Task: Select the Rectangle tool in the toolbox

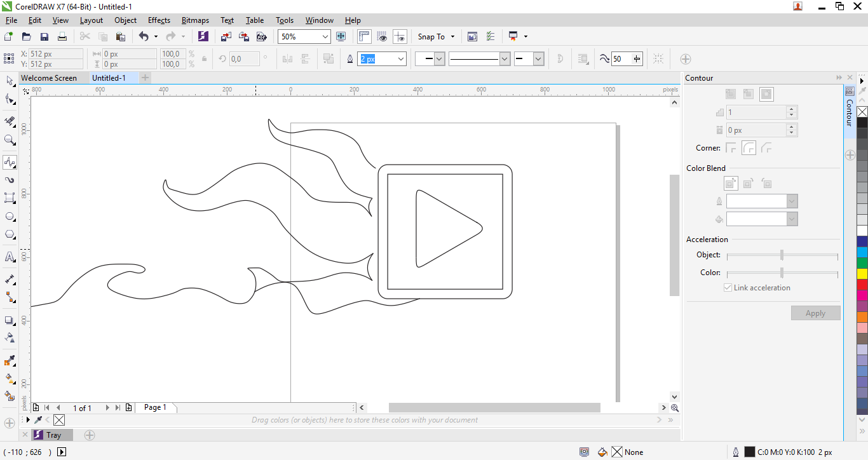Action: pos(10,199)
